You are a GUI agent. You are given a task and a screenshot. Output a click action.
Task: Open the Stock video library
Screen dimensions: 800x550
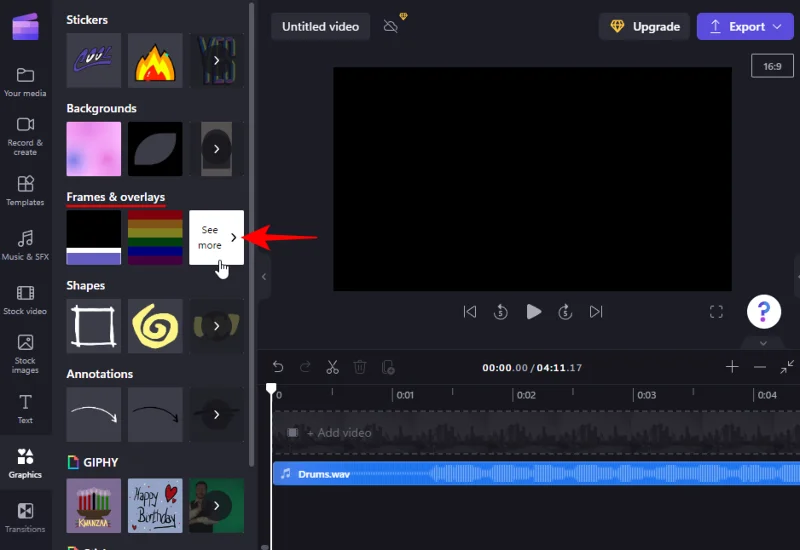tap(25, 300)
